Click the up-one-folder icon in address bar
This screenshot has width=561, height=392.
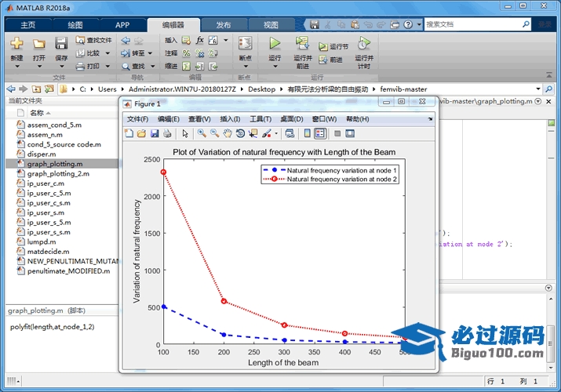click(36, 89)
